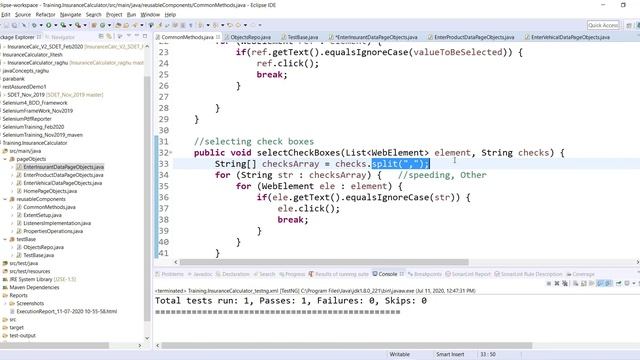Select the test-output folder
640x360 pixels.
pos(22,336)
